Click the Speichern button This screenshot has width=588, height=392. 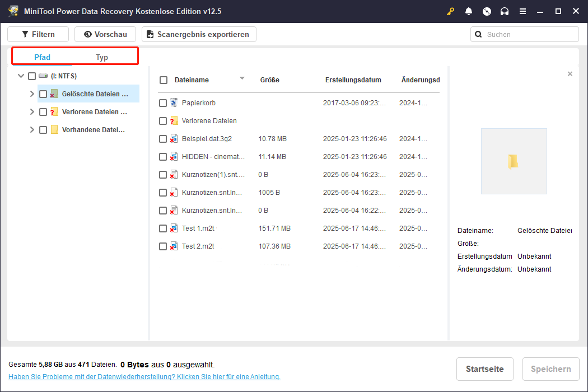tap(550, 368)
